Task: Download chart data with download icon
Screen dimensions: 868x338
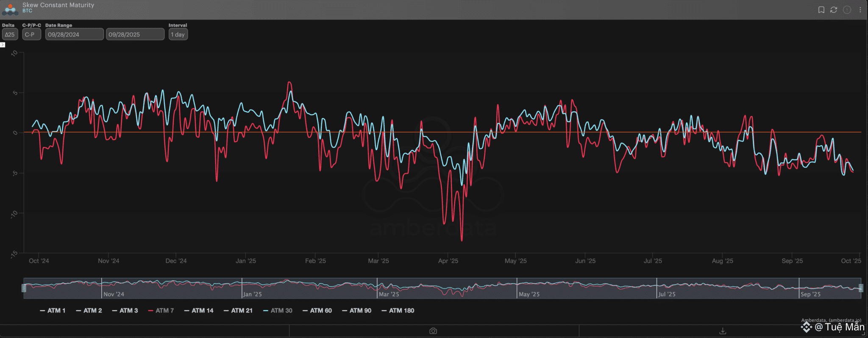Action: click(x=723, y=331)
